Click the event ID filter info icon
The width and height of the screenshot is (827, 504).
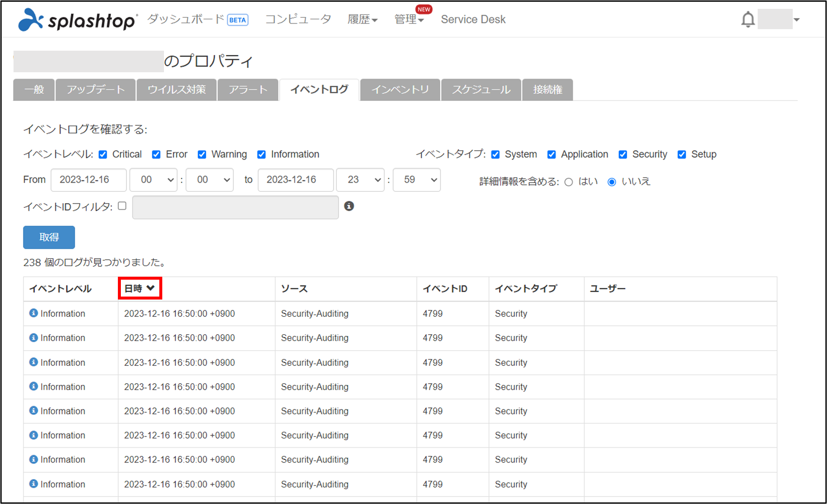[349, 206]
